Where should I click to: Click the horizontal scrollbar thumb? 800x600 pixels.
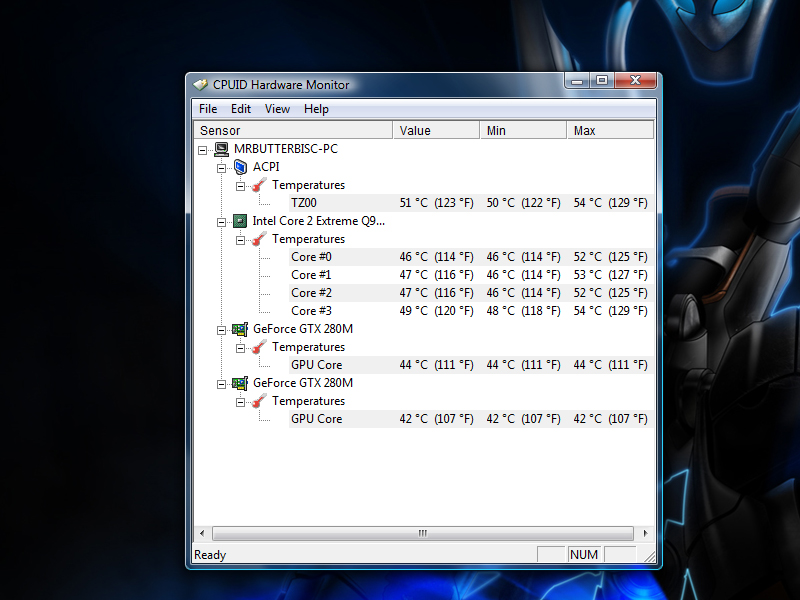tap(423, 533)
